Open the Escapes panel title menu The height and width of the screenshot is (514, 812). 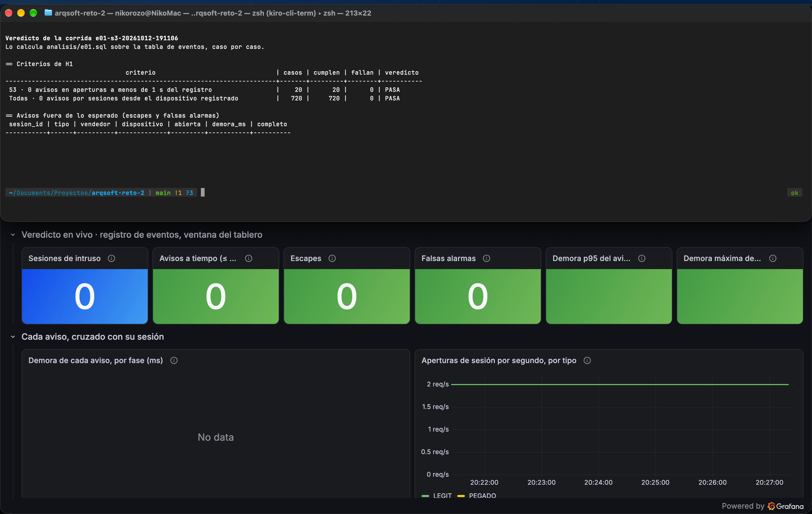(x=306, y=258)
